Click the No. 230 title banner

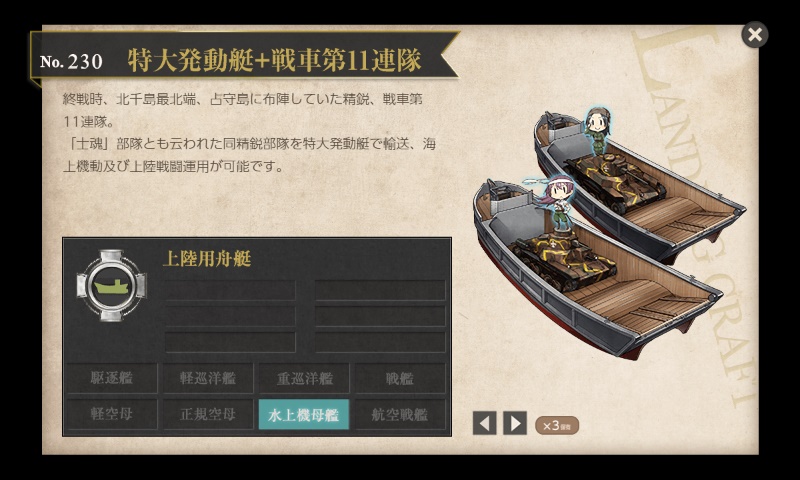click(x=244, y=61)
